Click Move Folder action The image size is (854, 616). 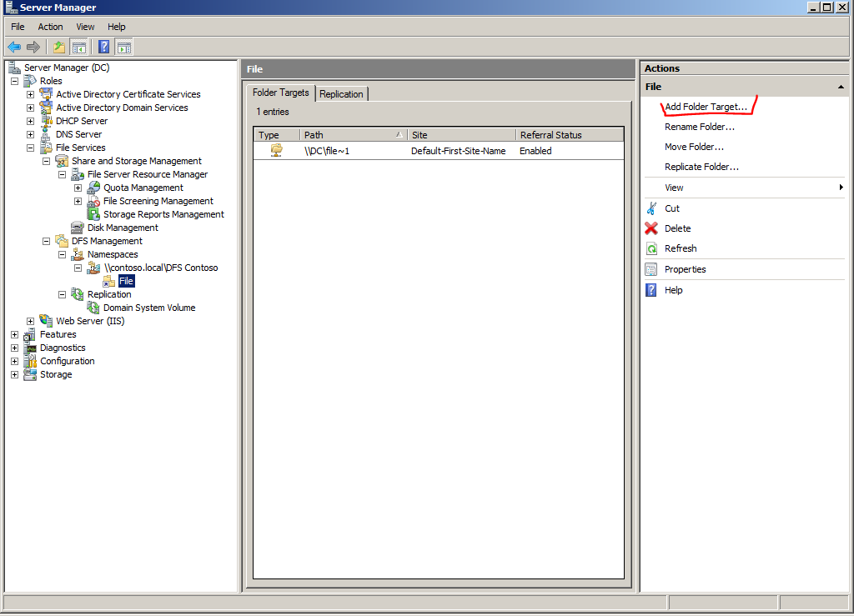click(694, 147)
